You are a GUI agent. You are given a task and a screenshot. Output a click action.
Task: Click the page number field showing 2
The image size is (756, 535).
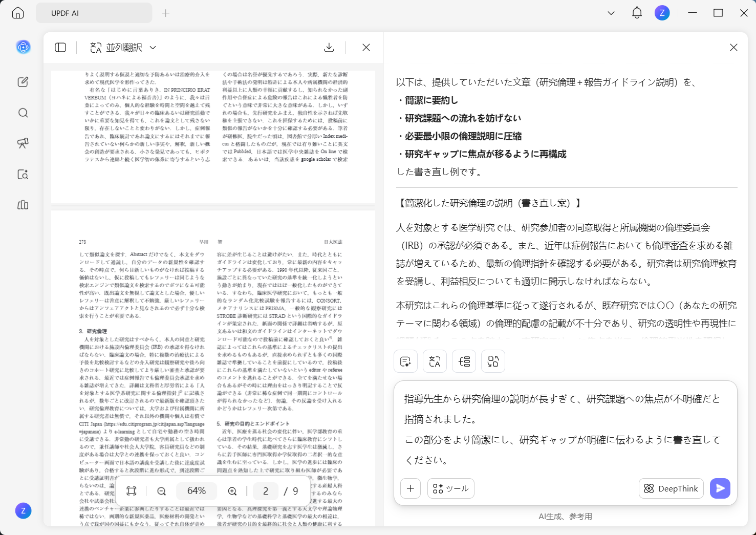pyautogui.click(x=266, y=491)
